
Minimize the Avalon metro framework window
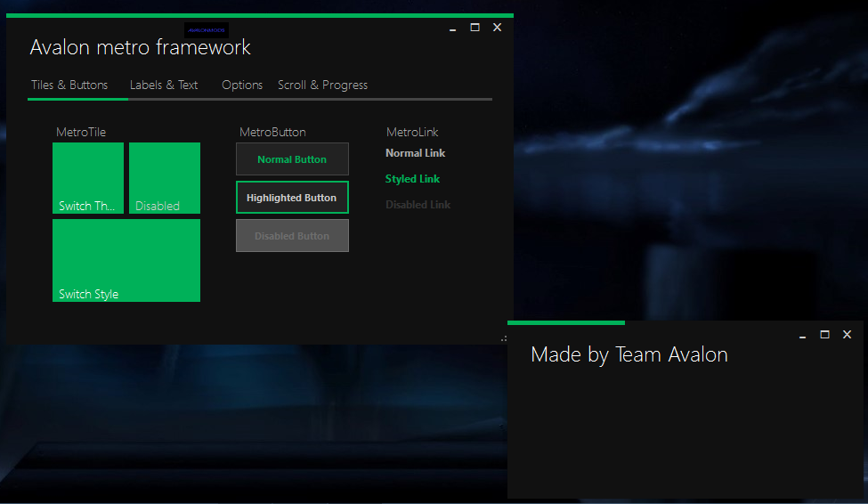click(x=453, y=28)
